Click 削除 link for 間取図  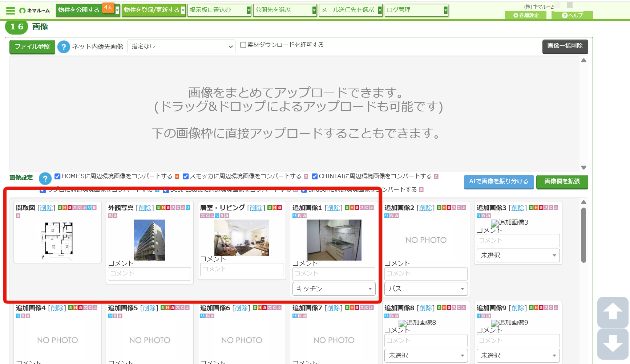pos(46,208)
